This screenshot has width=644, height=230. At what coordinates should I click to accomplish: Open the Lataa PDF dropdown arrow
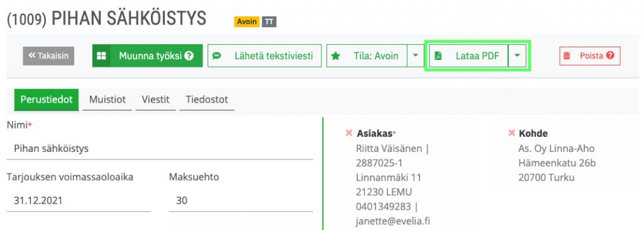click(x=517, y=55)
